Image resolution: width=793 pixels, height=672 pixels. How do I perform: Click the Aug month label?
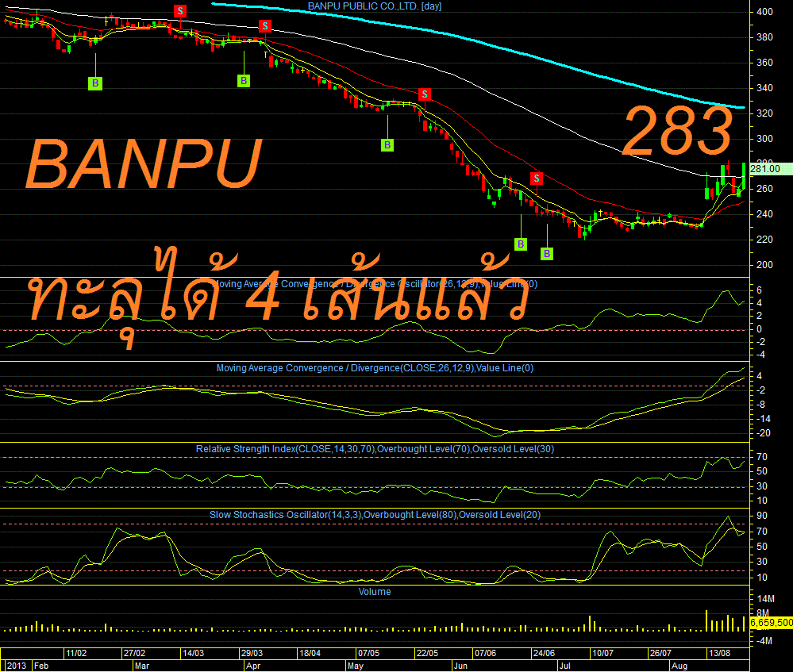[x=679, y=666]
